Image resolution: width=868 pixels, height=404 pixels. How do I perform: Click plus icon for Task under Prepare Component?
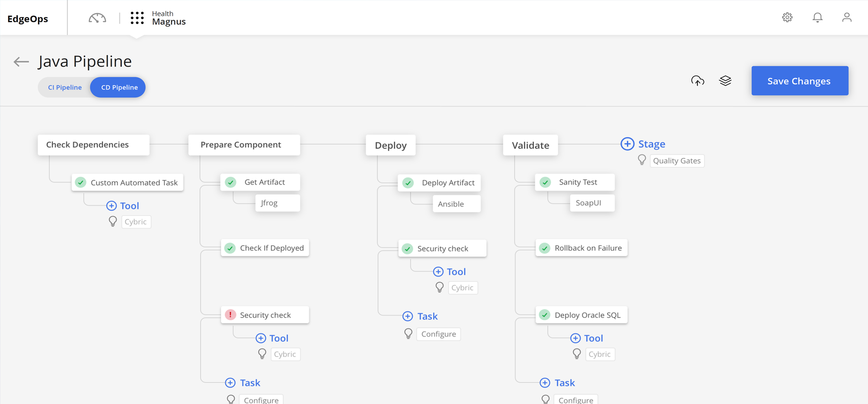[230, 383]
